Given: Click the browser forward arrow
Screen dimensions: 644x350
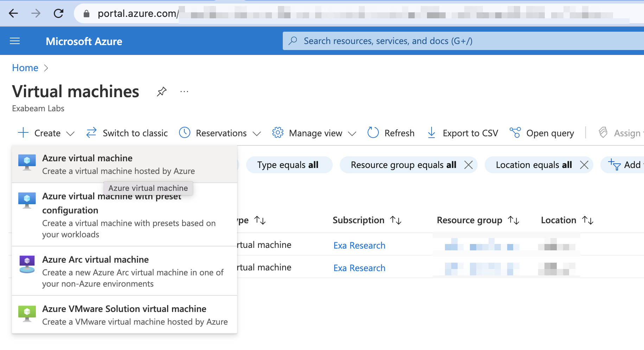Looking at the screenshot, I should click(36, 13).
